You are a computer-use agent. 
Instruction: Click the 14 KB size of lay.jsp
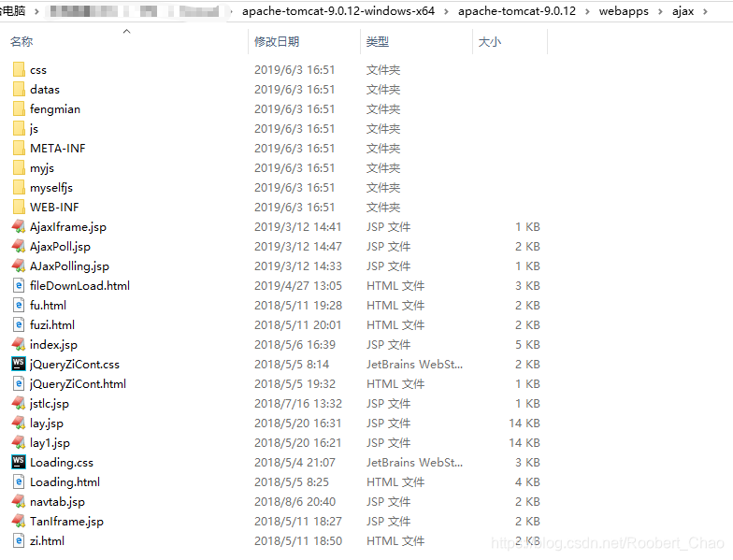point(525,423)
